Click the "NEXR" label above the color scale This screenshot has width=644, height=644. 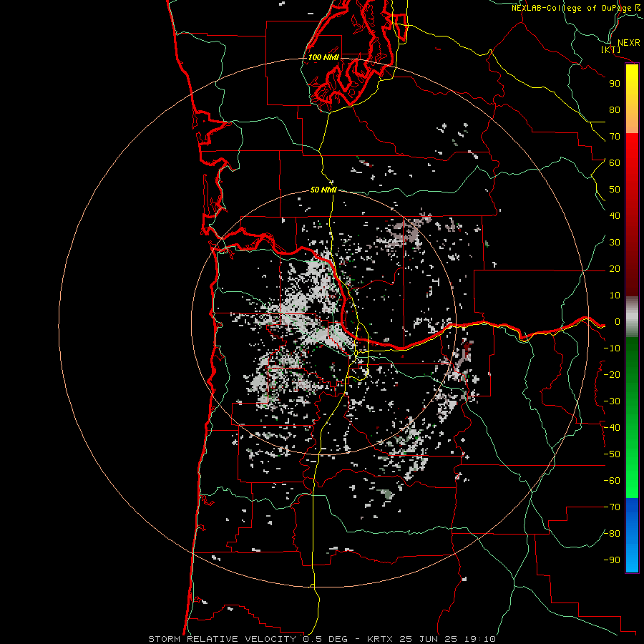[x=628, y=43]
